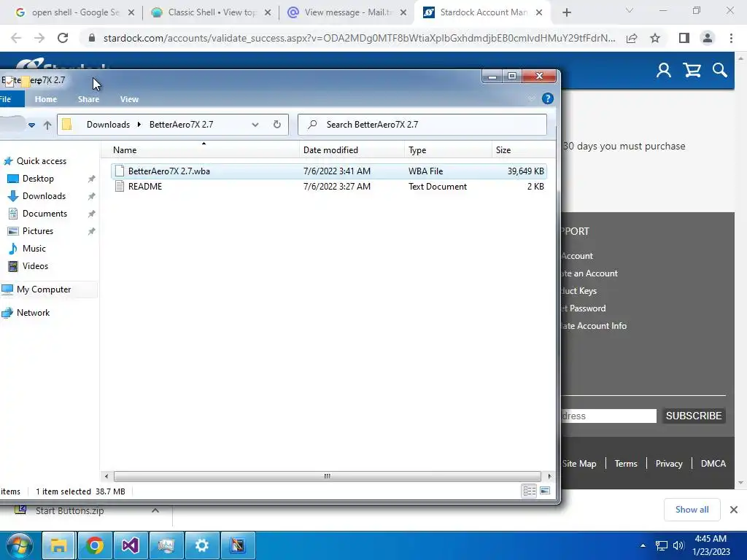Click the horizontal scrollbar thumb
The image size is (747, 560).
click(x=328, y=476)
